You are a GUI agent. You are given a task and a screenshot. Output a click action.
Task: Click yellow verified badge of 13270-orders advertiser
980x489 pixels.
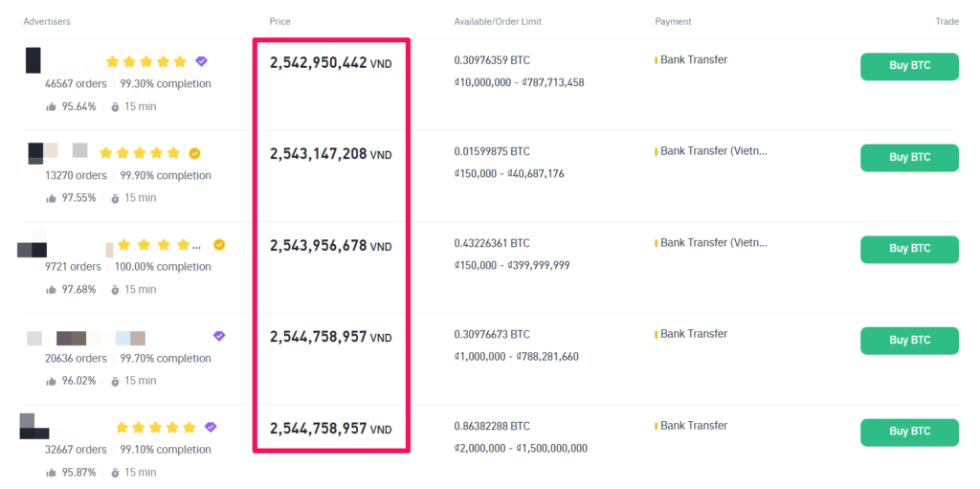pos(194,153)
